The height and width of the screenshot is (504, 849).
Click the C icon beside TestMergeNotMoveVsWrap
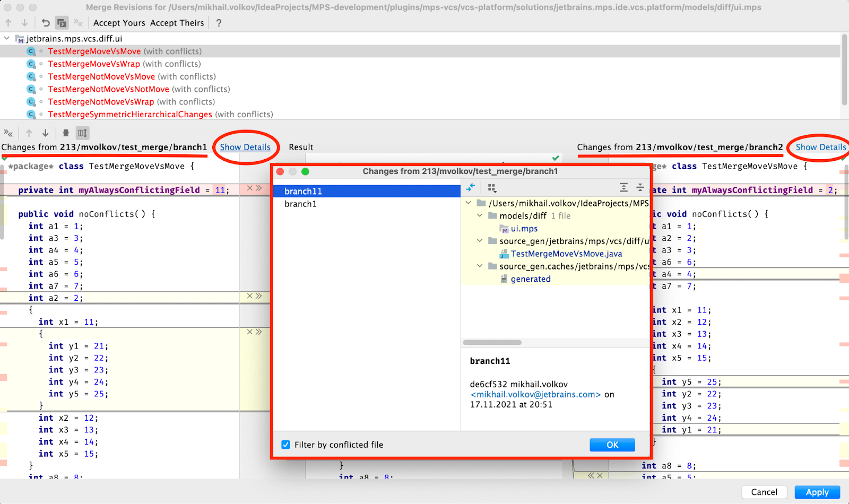[31, 102]
